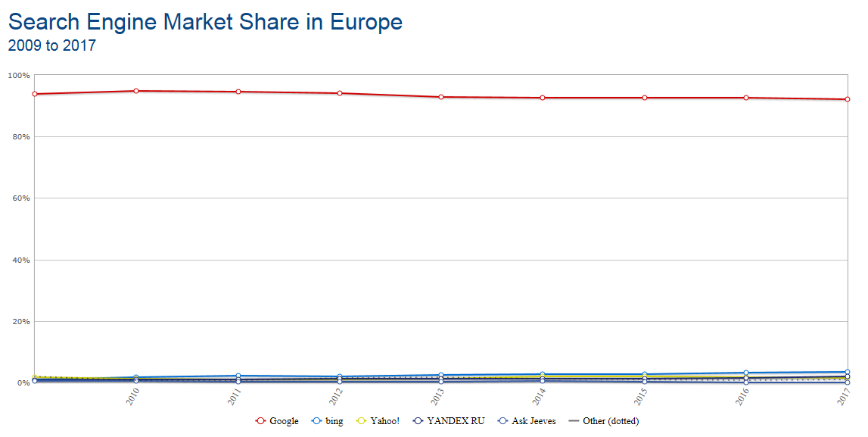Select the Google marker at 2011

[x=238, y=92]
